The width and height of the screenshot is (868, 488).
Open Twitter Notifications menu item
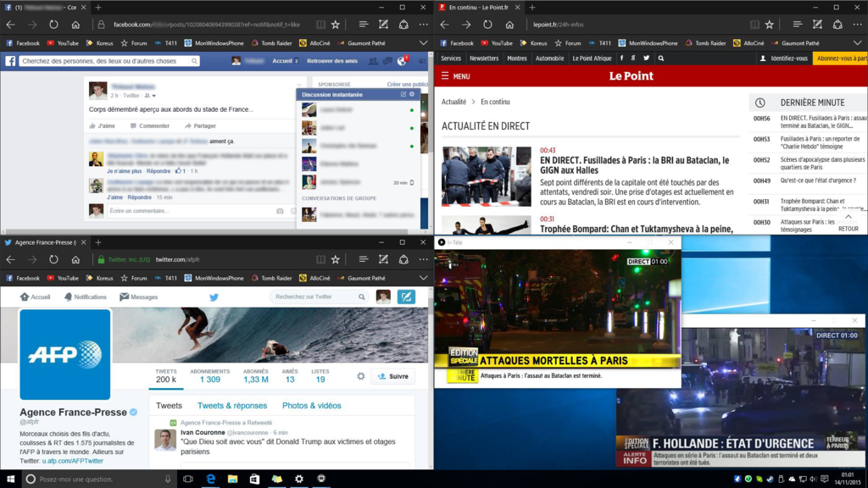click(86, 297)
